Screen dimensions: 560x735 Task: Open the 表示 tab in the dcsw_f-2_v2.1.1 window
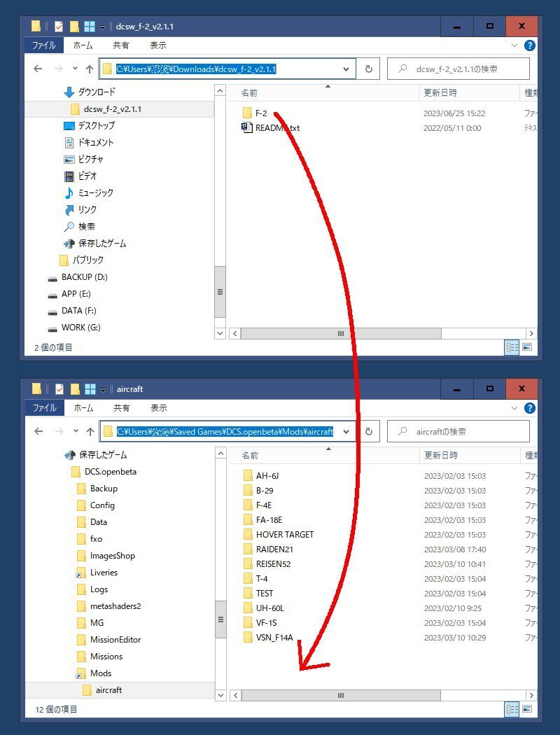(158, 45)
